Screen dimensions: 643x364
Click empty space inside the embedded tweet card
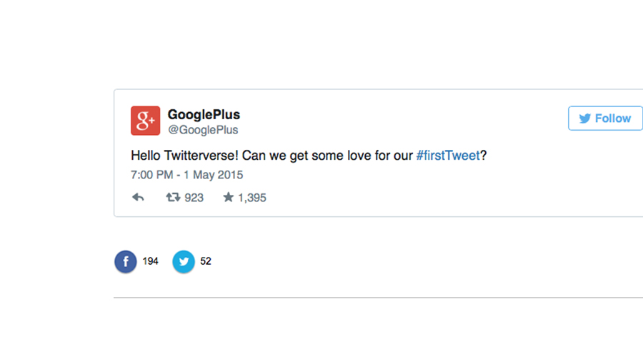click(410, 193)
